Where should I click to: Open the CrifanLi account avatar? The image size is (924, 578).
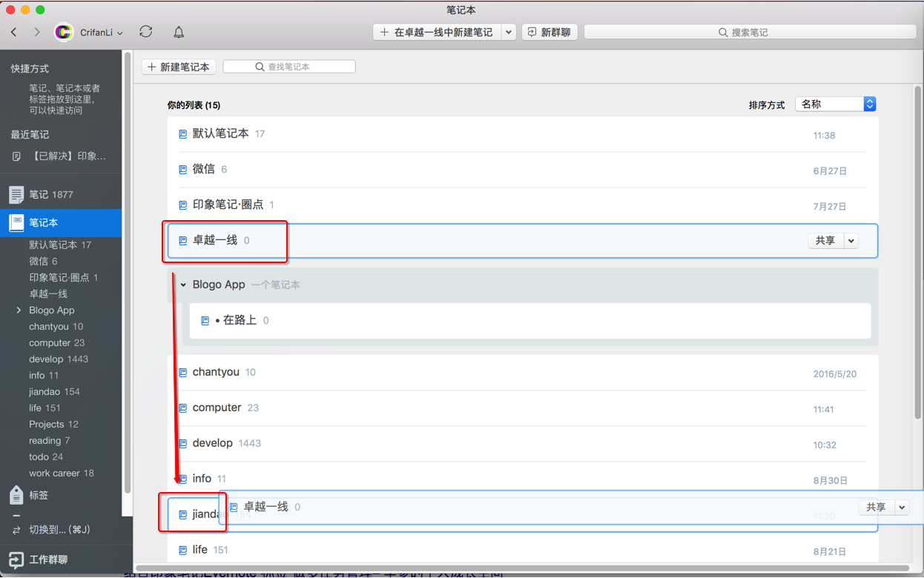pyautogui.click(x=64, y=33)
